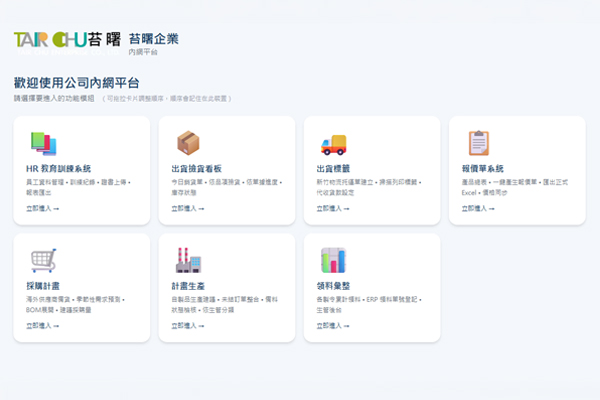This screenshot has height=400, width=600.
Task: Click the bar chart material summary icon
Action: coord(333,260)
